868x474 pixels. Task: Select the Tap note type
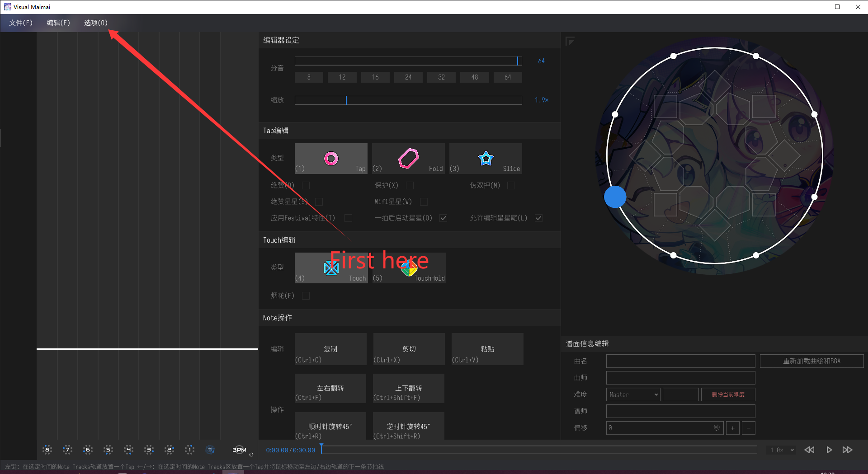coord(331,159)
